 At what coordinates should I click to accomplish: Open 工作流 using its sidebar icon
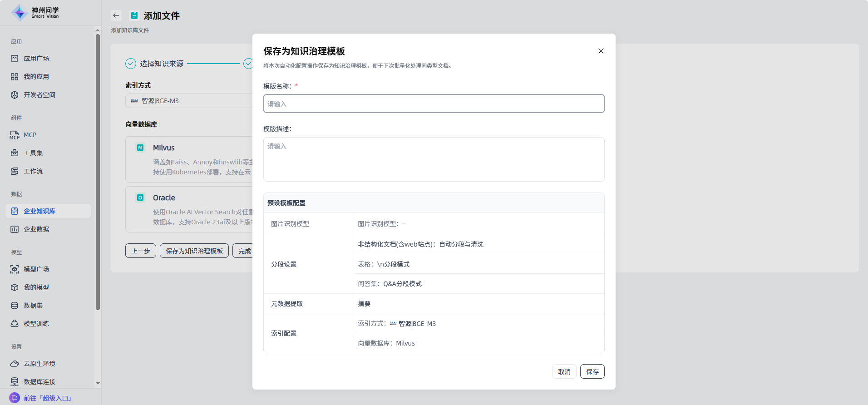point(15,171)
